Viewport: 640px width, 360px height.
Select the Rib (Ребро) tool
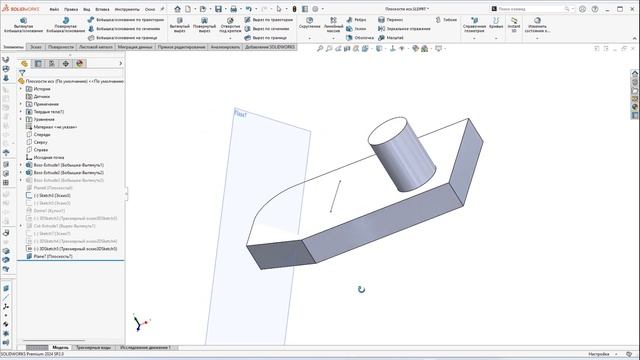point(356,20)
